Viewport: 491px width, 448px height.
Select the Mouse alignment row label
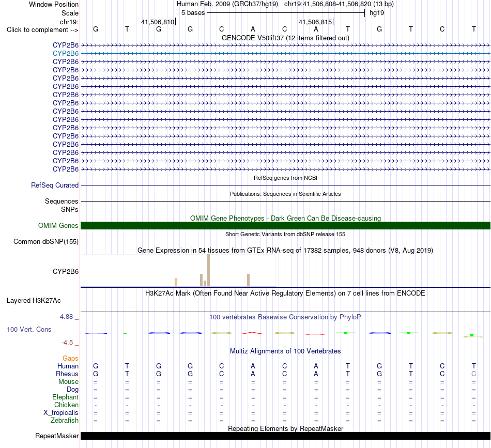pyautogui.click(x=68, y=382)
